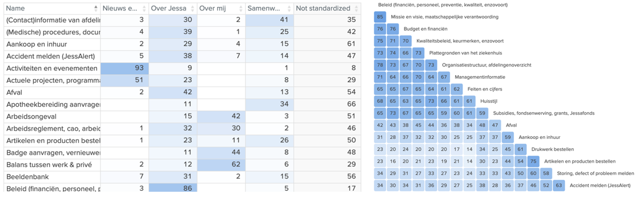
Task: Open the Arbeidsongeval table row
Action: 182,116
